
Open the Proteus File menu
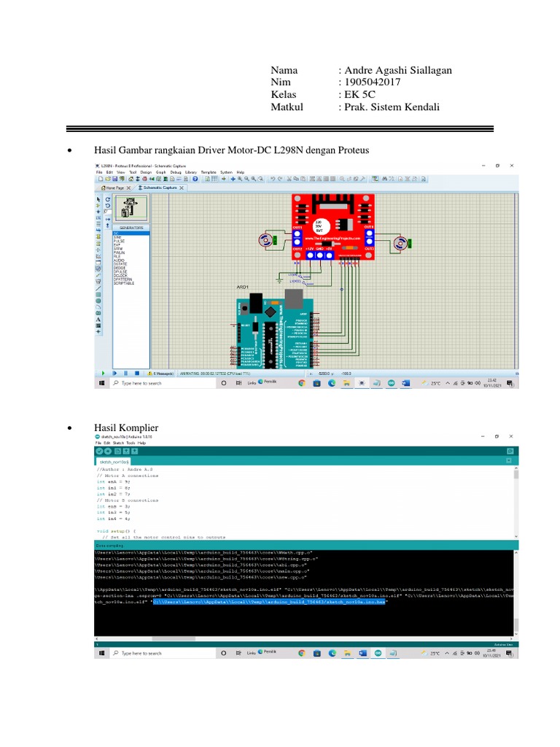click(99, 172)
